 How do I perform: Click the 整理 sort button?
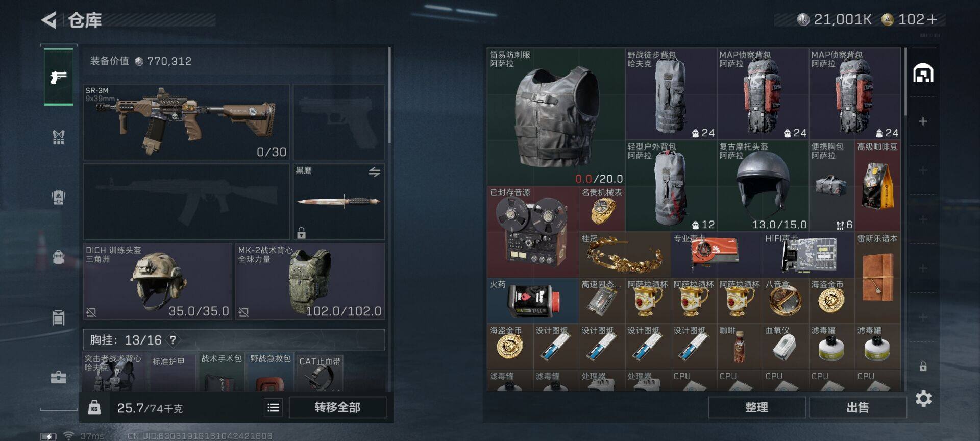click(756, 407)
